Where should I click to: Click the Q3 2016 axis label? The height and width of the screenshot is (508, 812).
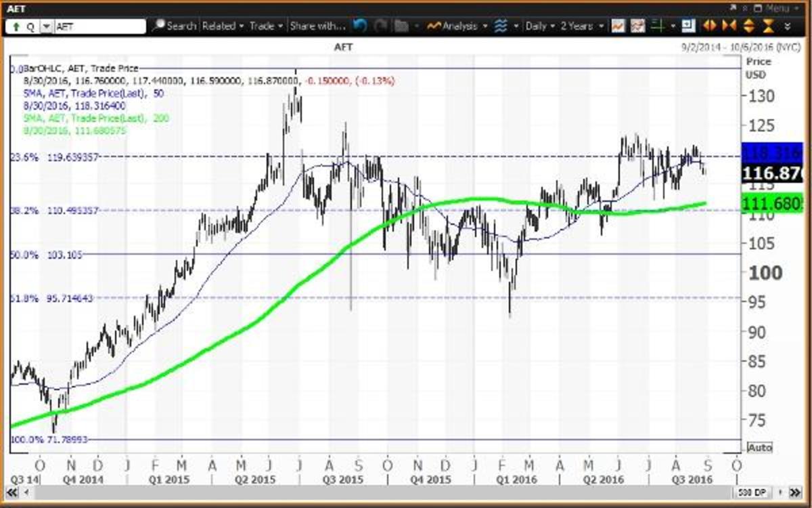pyautogui.click(x=692, y=480)
